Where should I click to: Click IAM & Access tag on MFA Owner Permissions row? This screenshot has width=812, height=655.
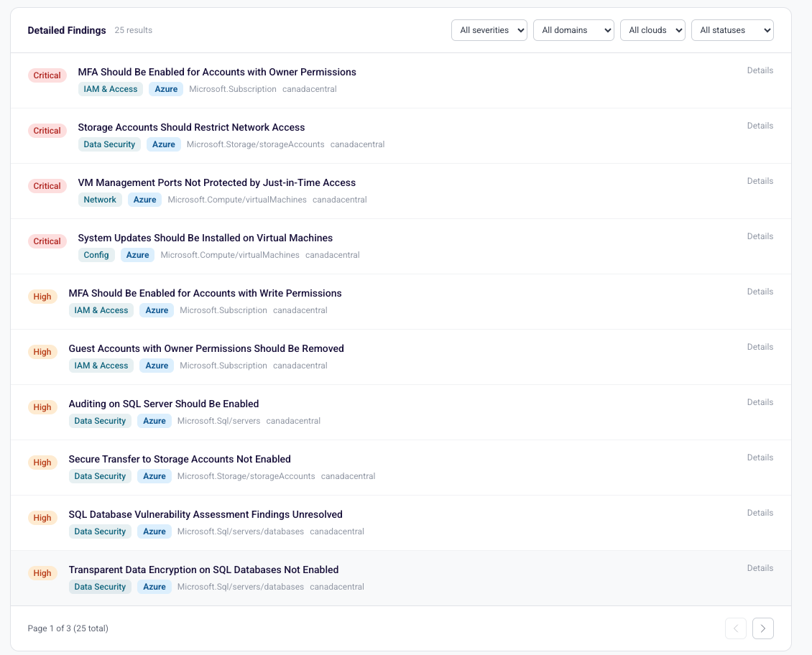tap(111, 89)
